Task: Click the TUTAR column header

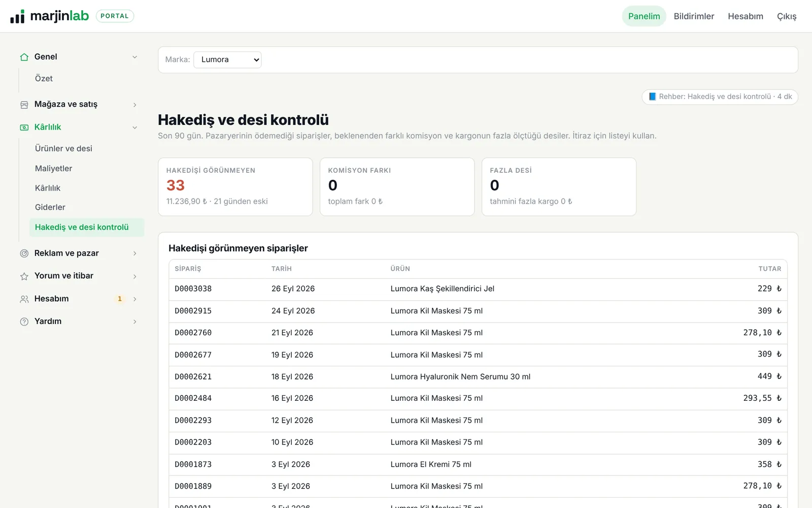Action: [770, 269]
